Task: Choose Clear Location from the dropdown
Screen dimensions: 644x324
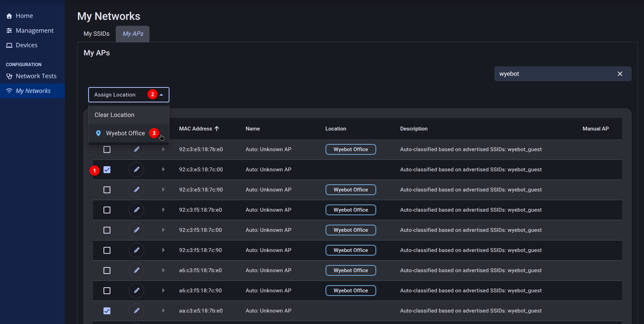Action: 129,115
